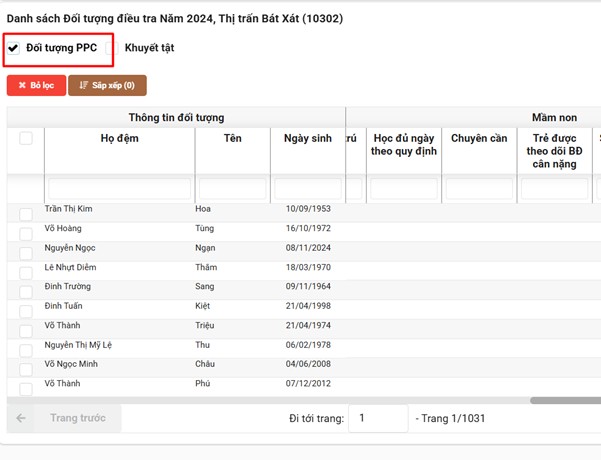This screenshot has width=601, height=460.
Task: Focus the Họ đệm filter input field
Action: pos(119,188)
